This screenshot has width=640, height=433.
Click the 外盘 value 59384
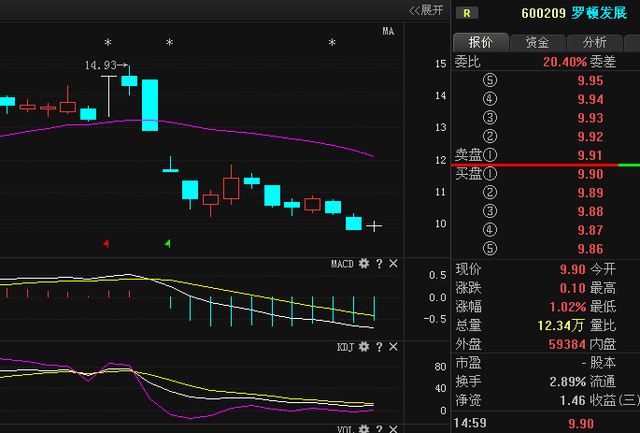(567, 344)
